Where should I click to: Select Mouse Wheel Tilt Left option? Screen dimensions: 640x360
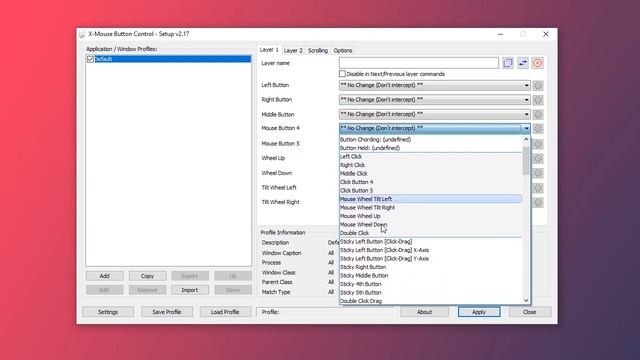(431, 199)
